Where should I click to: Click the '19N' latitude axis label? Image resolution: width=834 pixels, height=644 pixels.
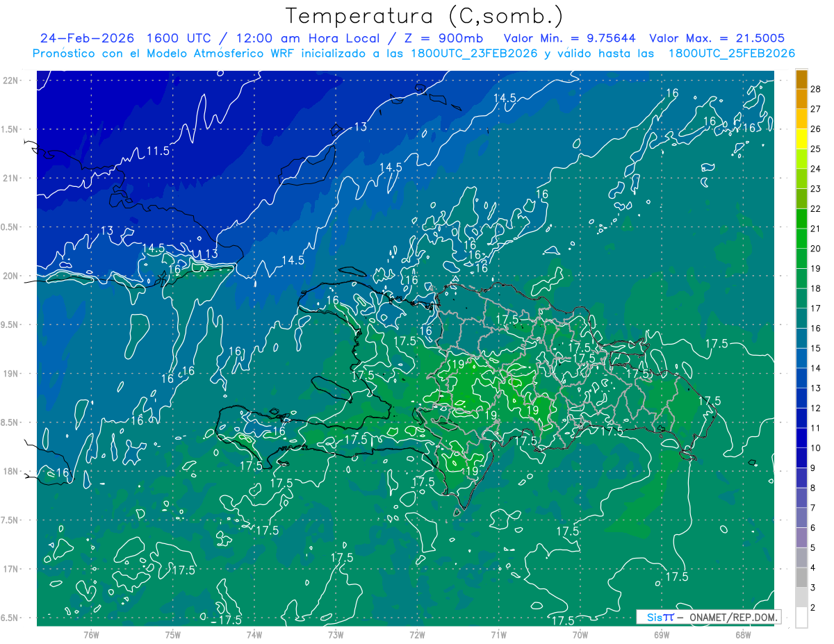(x=10, y=374)
